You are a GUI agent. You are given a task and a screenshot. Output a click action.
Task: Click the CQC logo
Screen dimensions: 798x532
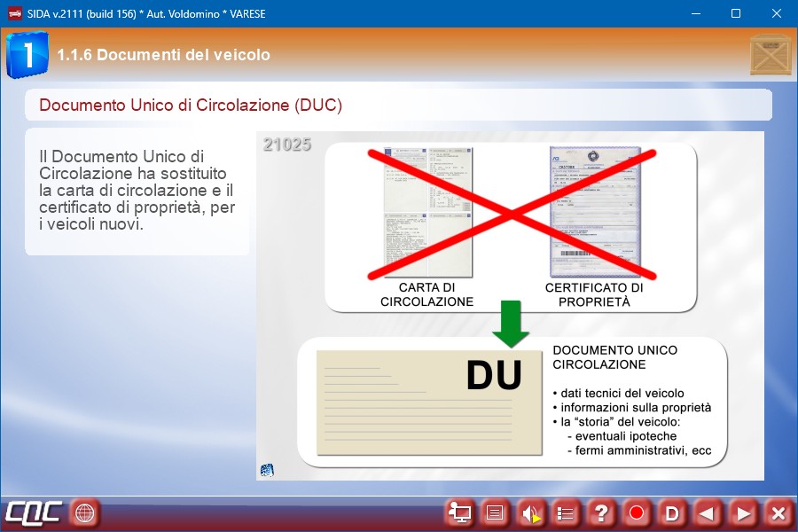coord(34,512)
